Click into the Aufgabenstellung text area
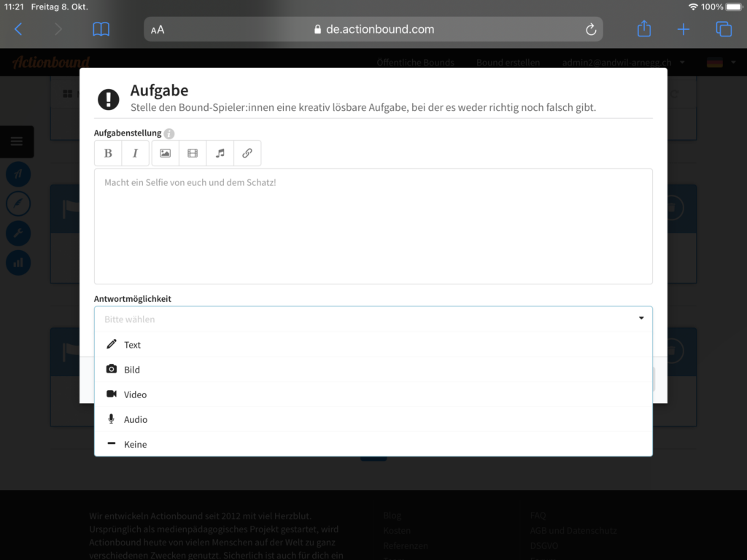 tap(373, 226)
